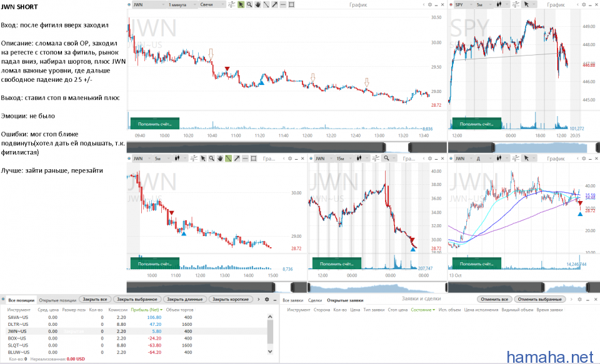Viewport: 600px width, 364px height.
Task: Open settings gear in orders and deals panel
Action: (579, 300)
